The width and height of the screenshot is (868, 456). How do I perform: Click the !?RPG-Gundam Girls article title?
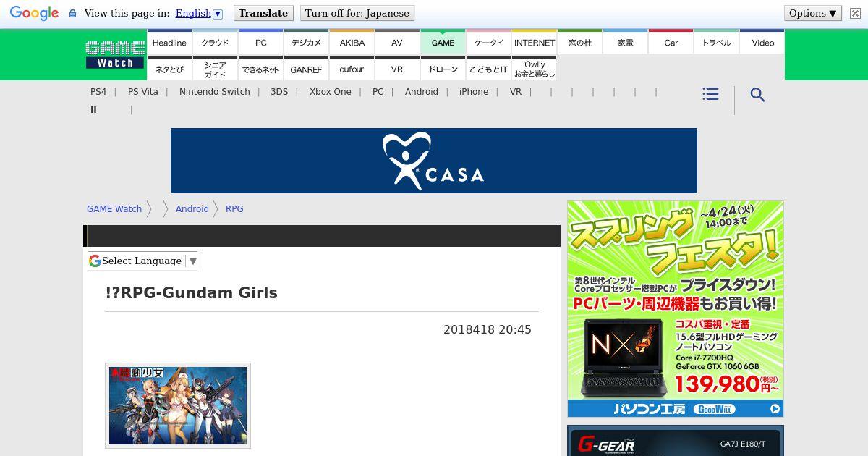point(191,292)
